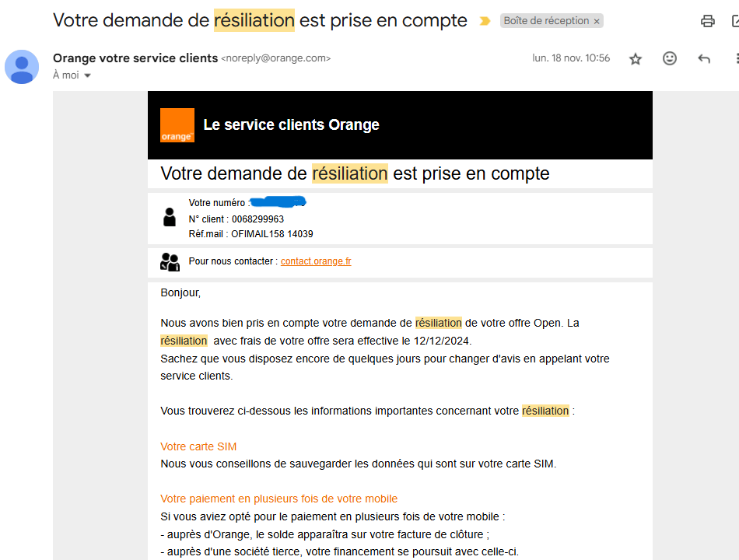Click the noreply@orange.com sender address

[275, 58]
